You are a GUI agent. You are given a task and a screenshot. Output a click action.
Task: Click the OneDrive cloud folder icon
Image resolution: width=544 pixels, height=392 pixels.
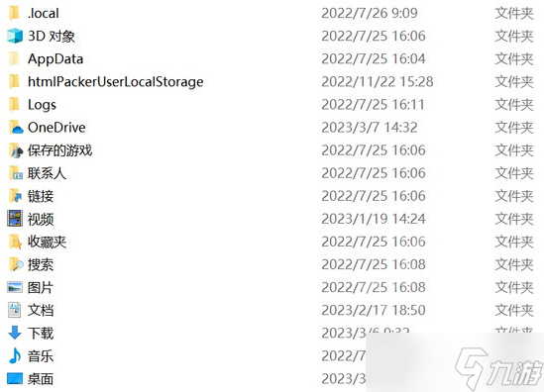16,128
